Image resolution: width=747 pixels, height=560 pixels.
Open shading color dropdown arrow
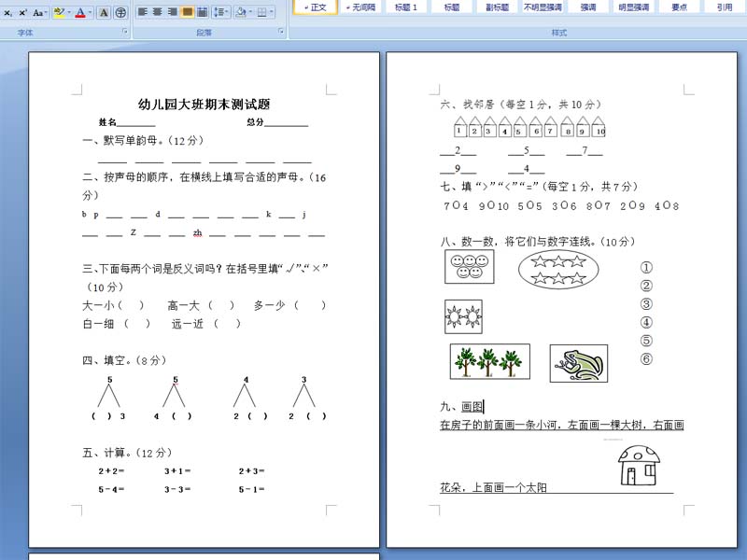250,12
